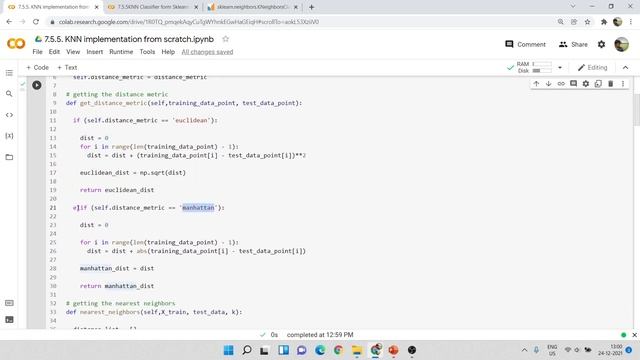640x360 pixels.
Task: Add a comment to the cell
Action: (573, 84)
